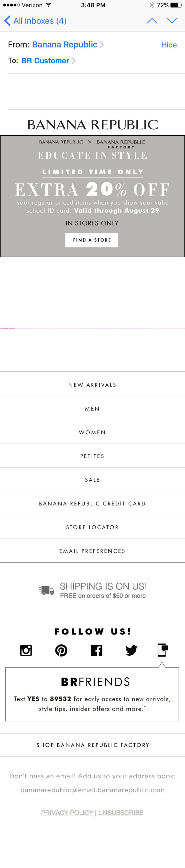Screen dimensions: 185x868
Task: Open the New Arrivals menu item
Action: (x=92, y=385)
